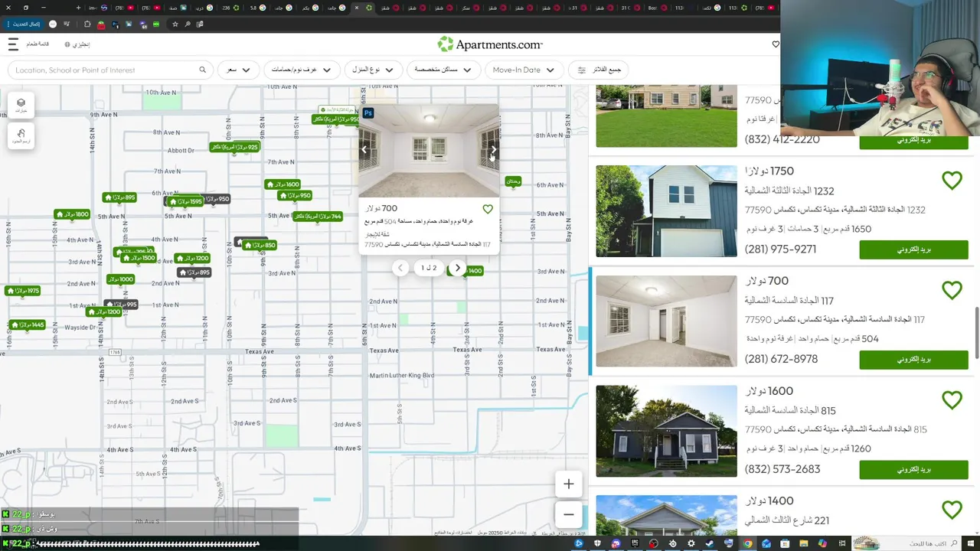Screen dimensions: 980x551
Task: Click the search magnifier icon
Action: coord(203,70)
